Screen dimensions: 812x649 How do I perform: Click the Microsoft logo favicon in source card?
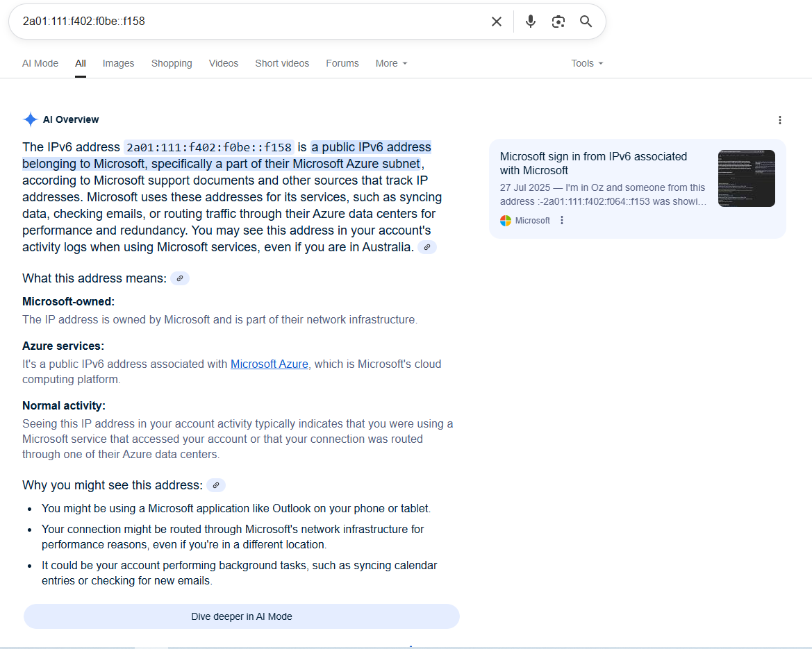tap(506, 221)
